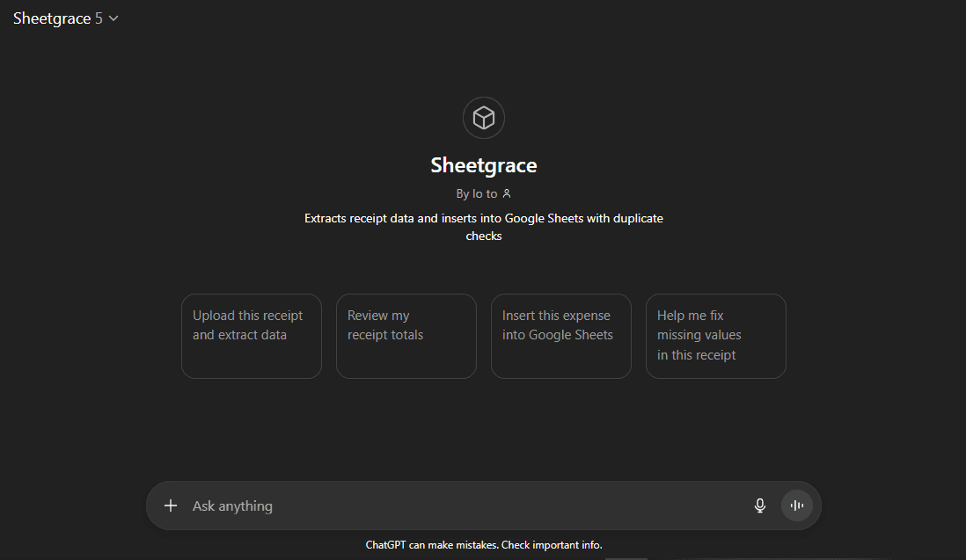The image size is (966, 560).
Task: Click the receipt extraction description text
Action: [484, 227]
